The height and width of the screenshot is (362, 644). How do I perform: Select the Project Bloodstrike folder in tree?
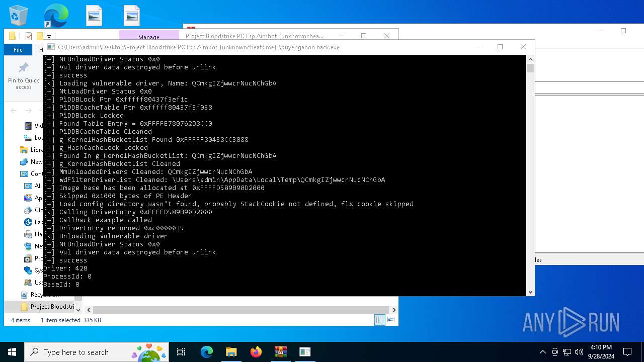pyautogui.click(x=47, y=307)
